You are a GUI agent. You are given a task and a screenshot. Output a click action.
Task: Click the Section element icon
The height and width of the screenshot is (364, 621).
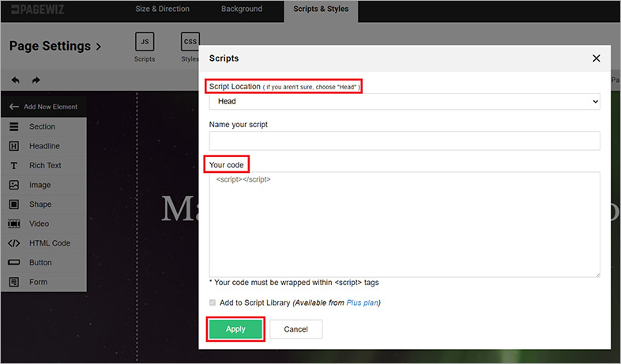point(14,126)
